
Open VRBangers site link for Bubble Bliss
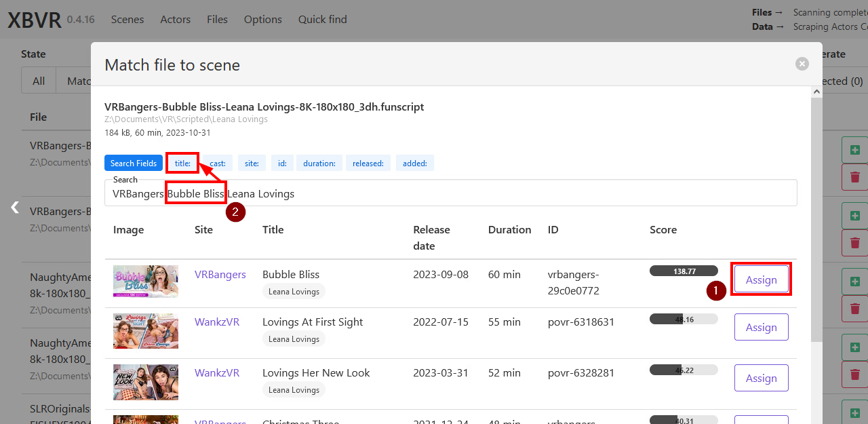pos(220,274)
